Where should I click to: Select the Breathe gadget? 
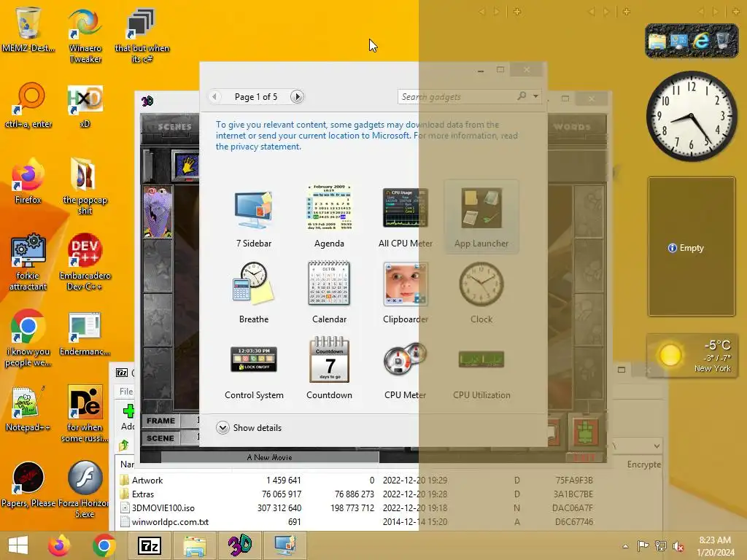(x=253, y=292)
